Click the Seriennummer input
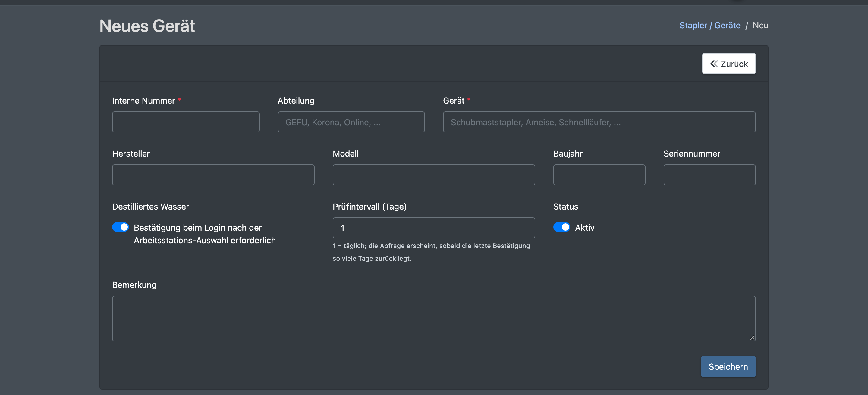Screen dimensions: 868x395 point(709,175)
